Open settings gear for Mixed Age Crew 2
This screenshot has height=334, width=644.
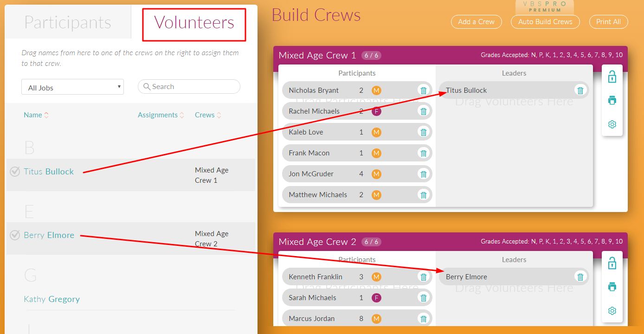click(612, 311)
